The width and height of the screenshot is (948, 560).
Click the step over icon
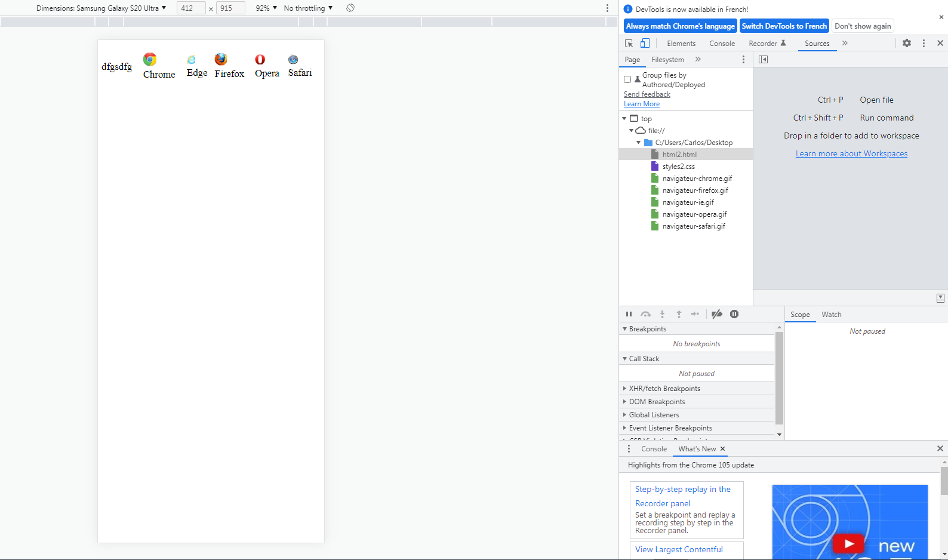point(645,314)
